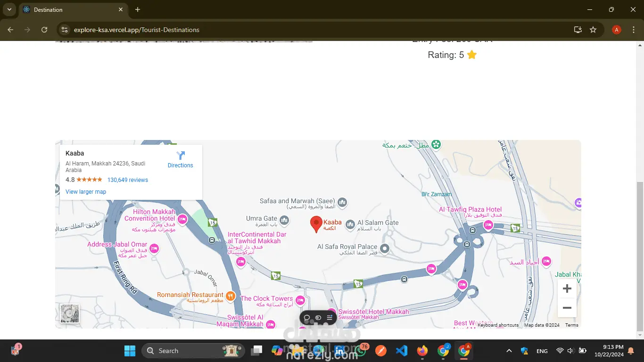Click the Umra Gate landmark icon
The image size is (644, 362).
284,220
